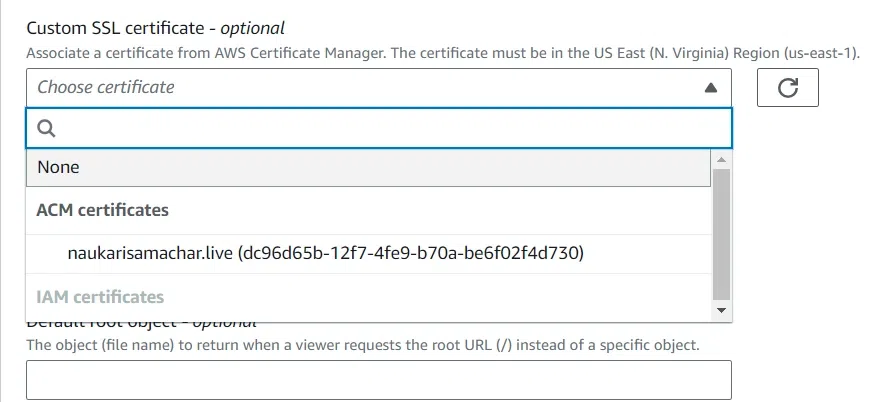Click the magnifier icon in search box
This screenshot has width=895, height=402.
pyautogui.click(x=46, y=128)
